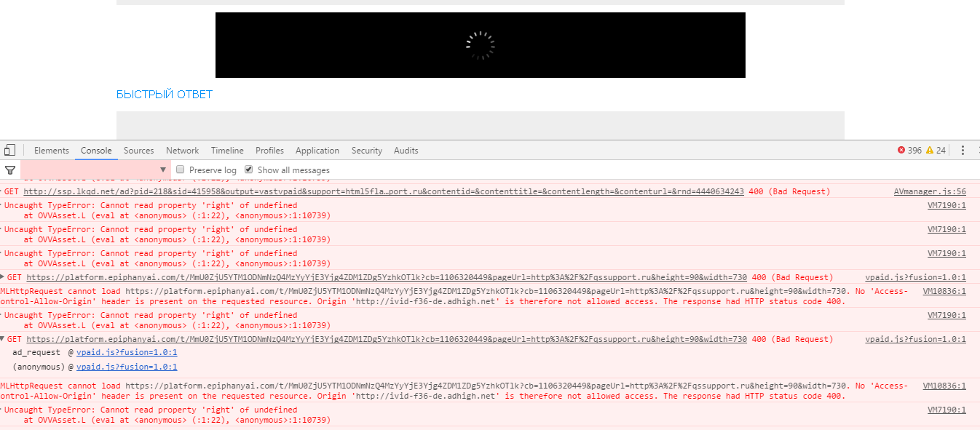Open the epiphanyai URL in the collapsed GET row
The width and height of the screenshot is (980, 430).
click(x=387, y=277)
